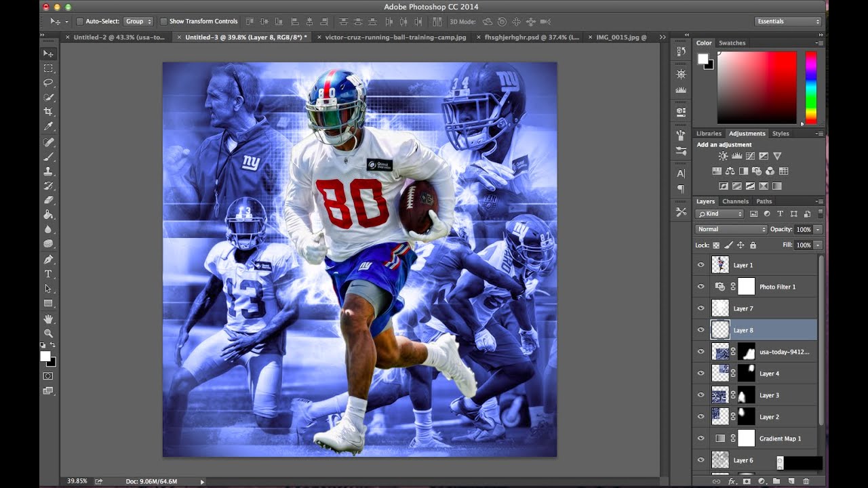
Task: Click the zoom percentage 39.85% field
Action: pos(77,481)
